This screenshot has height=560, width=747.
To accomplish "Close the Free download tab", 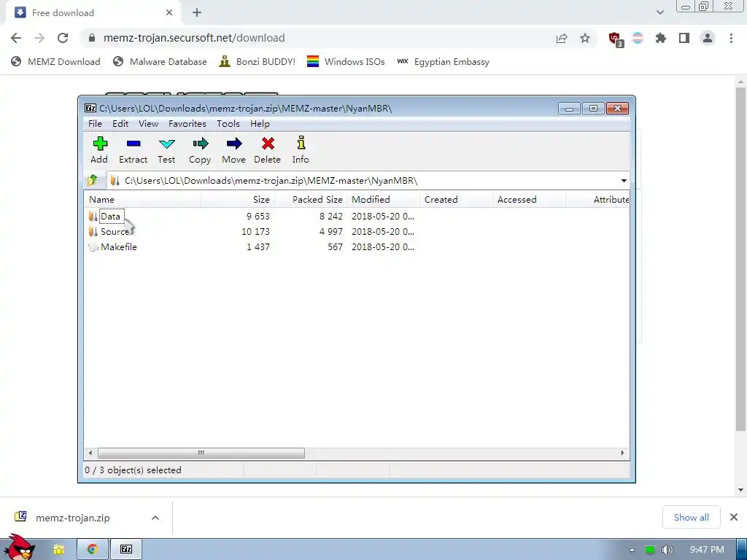I will tap(169, 13).
